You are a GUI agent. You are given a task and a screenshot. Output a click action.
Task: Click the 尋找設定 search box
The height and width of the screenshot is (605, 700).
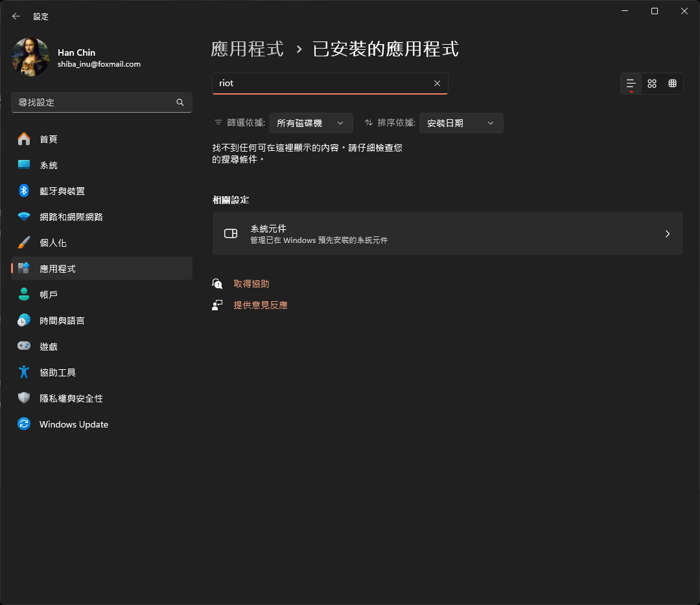click(94, 102)
